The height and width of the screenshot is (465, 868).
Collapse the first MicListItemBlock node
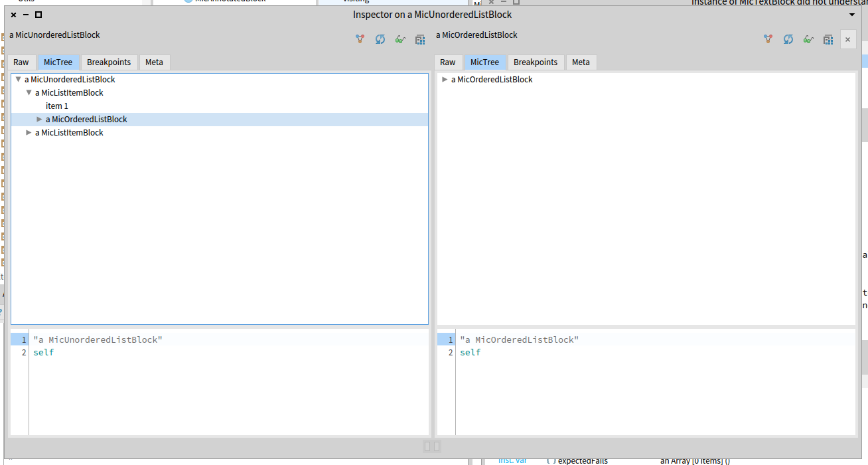coord(29,92)
